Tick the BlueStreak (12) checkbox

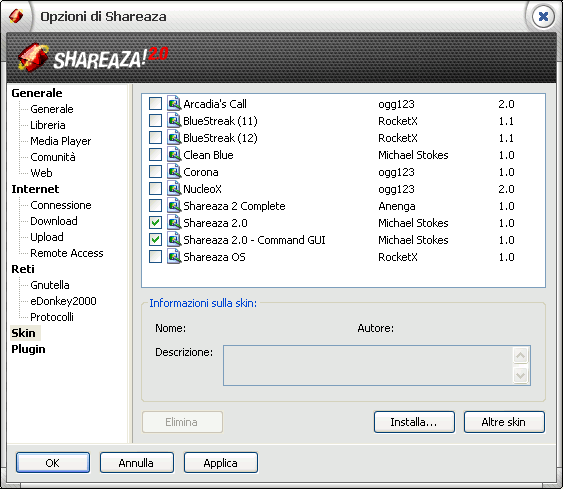pyautogui.click(x=155, y=138)
